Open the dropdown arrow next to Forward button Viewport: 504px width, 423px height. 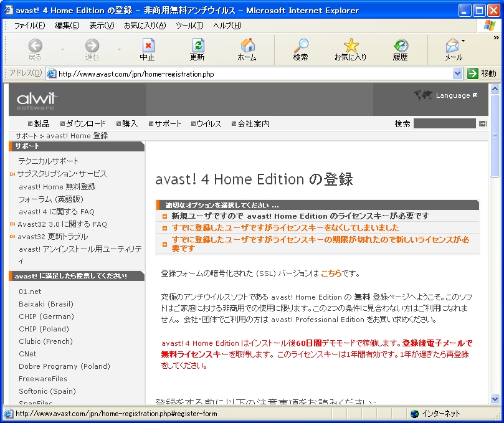pyautogui.click(x=119, y=49)
